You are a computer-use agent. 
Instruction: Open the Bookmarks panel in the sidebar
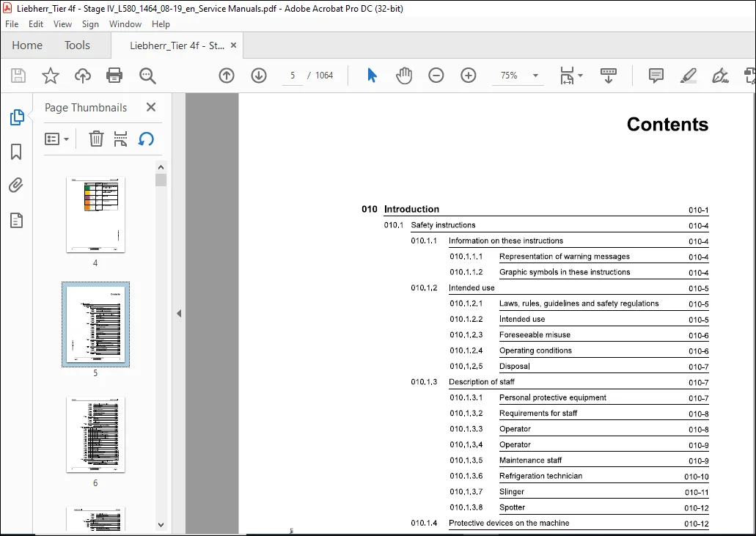pos(16,151)
